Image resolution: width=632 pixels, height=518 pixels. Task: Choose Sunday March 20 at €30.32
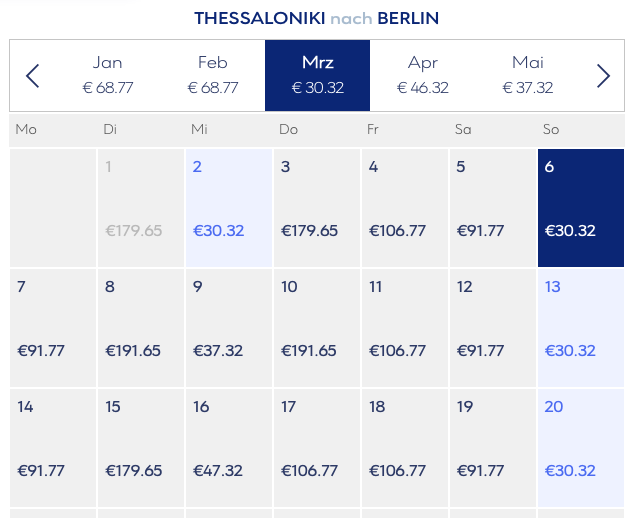point(580,448)
